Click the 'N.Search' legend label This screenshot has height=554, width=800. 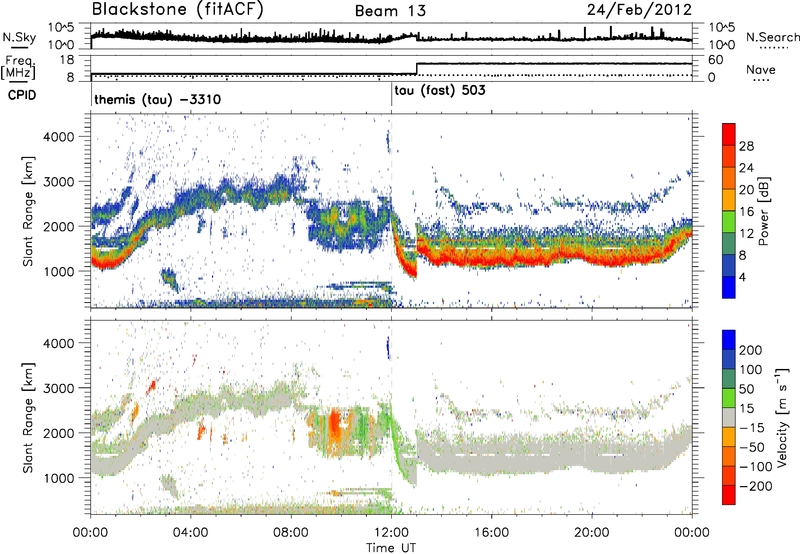[772, 37]
